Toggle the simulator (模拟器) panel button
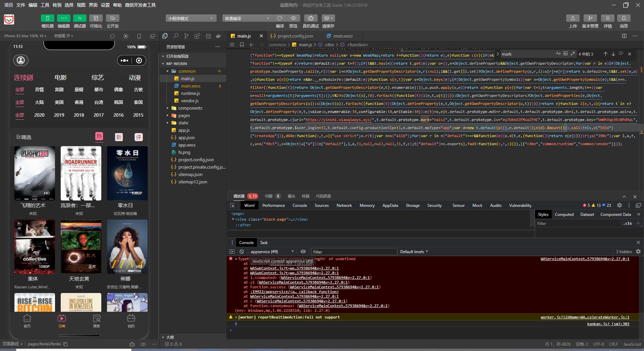The width and height of the screenshot is (644, 351). click(47, 18)
